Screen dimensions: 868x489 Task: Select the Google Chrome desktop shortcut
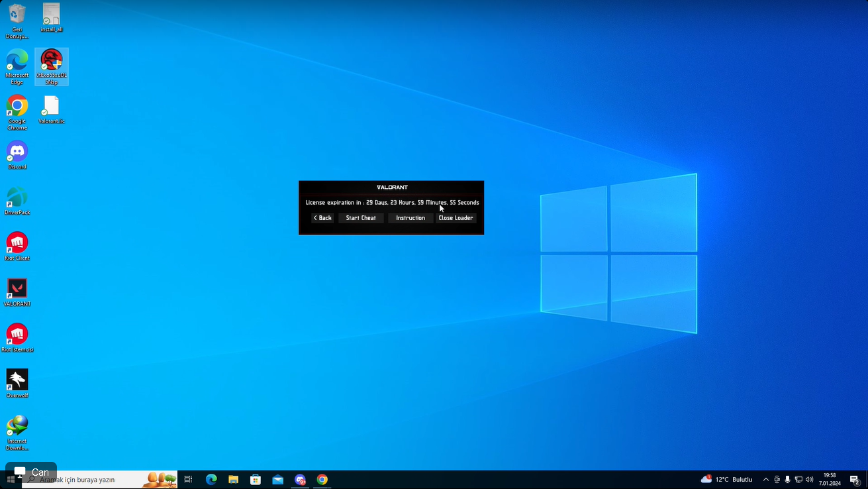[17, 113]
